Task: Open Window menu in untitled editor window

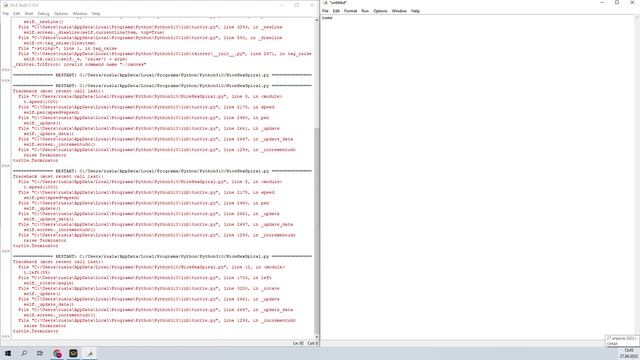Action: click(x=399, y=11)
